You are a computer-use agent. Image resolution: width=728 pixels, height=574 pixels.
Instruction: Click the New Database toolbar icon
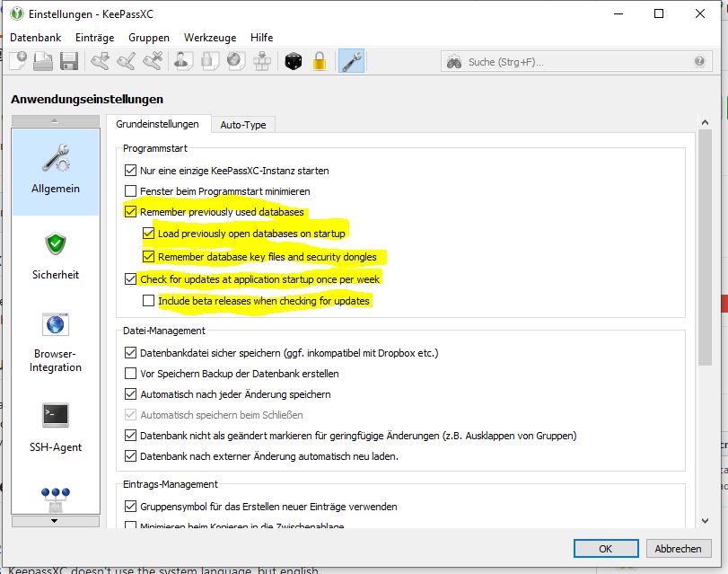coord(18,61)
